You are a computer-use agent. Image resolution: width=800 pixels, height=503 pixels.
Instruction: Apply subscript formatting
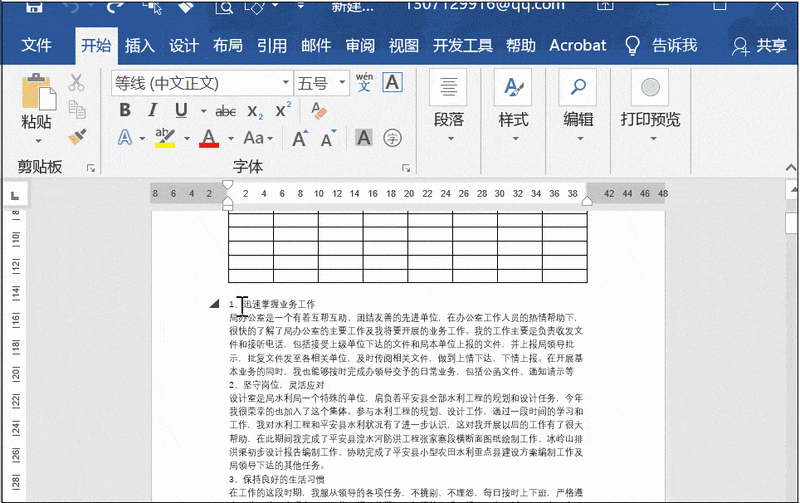pos(255,111)
